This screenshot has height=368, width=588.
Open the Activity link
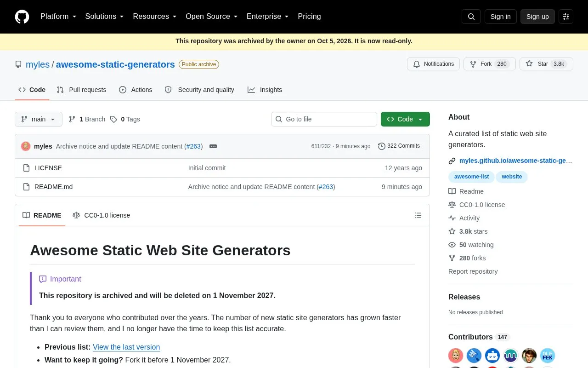coord(464,218)
